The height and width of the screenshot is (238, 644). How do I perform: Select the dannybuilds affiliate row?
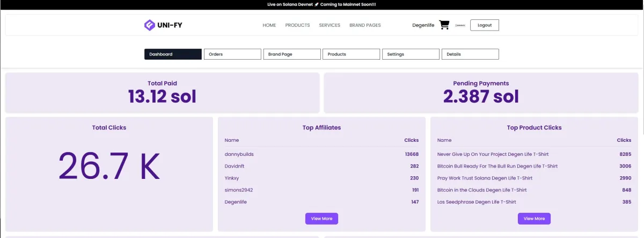click(321, 154)
